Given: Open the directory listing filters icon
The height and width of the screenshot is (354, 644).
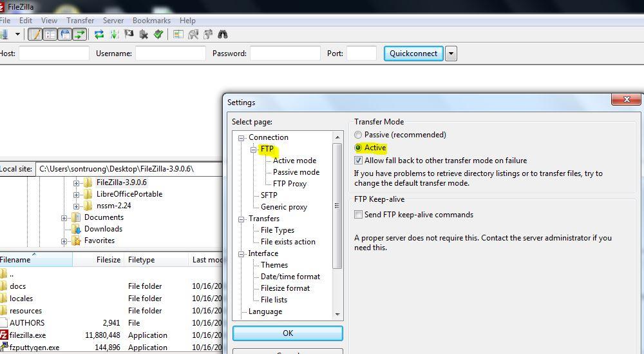Looking at the screenshot, I should pos(178,34).
